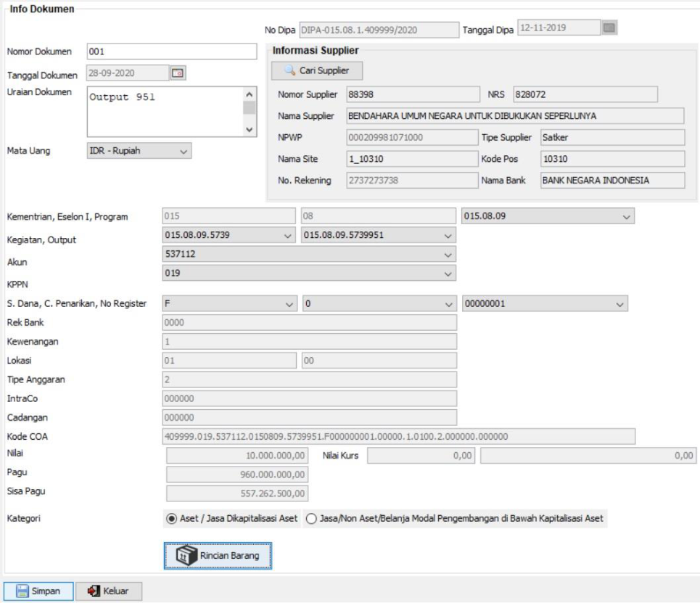
Task: Save the document with Simpan
Action: (x=38, y=590)
